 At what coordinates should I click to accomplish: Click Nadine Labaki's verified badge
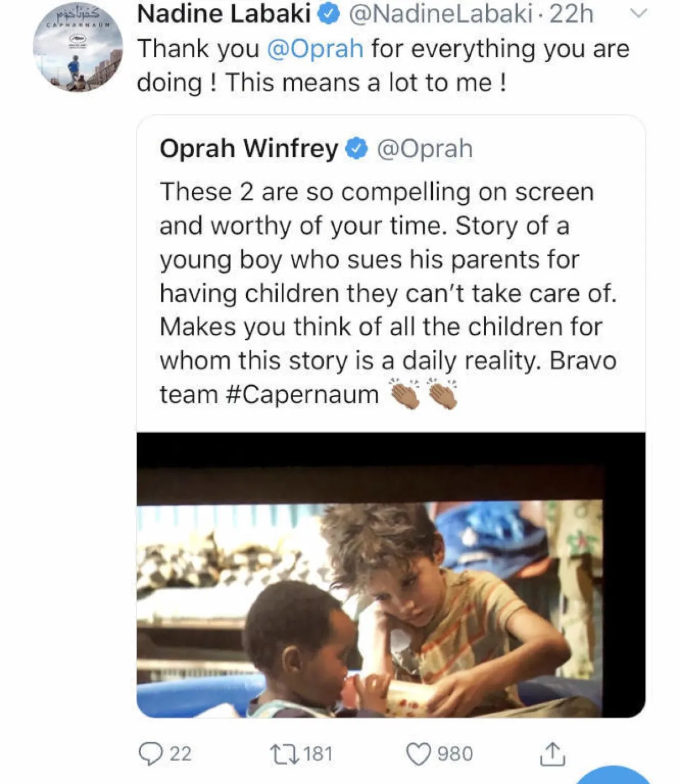click(x=329, y=15)
